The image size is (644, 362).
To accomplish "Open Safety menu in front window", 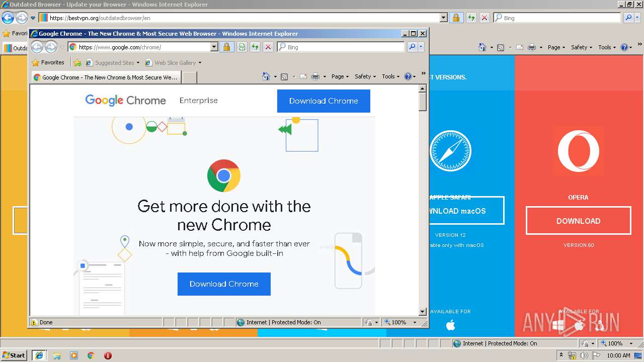I will 365,76.
